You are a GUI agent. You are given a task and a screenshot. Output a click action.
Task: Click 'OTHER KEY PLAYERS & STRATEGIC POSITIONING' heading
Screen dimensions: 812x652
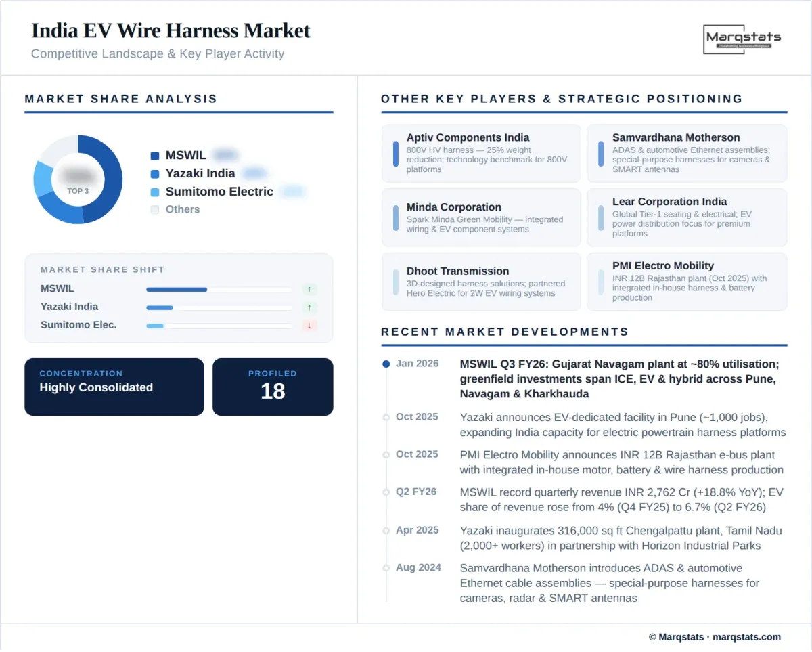562,99
